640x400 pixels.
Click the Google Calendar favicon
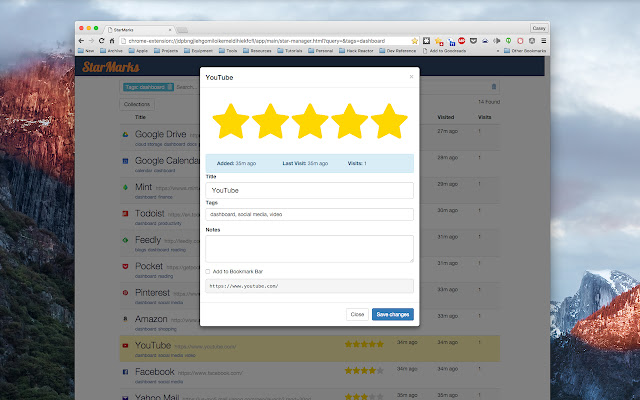click(x=125, y=161)
